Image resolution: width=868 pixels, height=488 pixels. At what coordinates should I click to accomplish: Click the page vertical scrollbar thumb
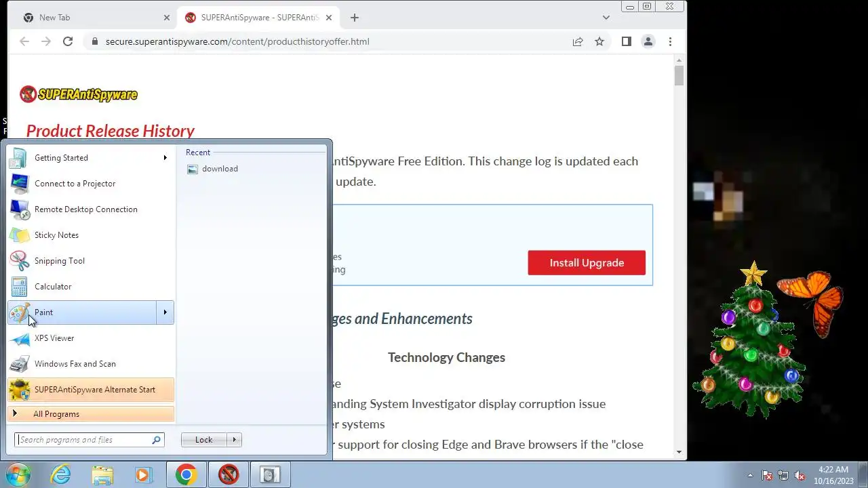tap(679, 75)
